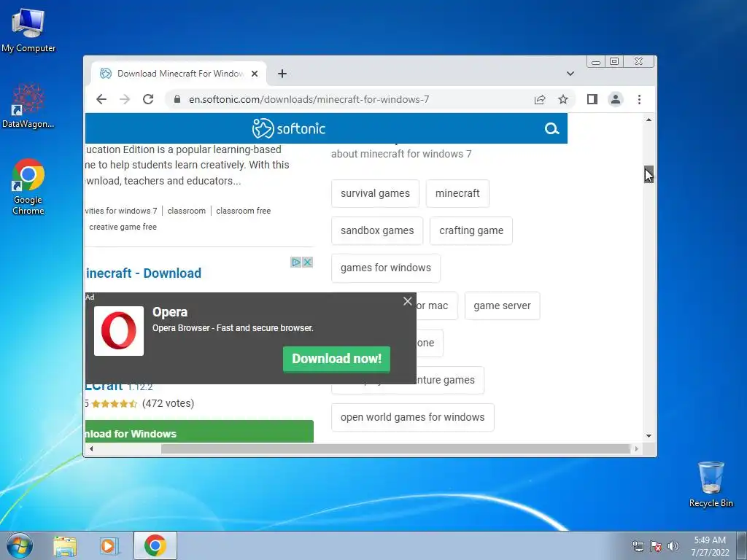Viewport: 747px width, 560px height.
Task: Click the volume speaker tray icon
Action: coord(673,546)
